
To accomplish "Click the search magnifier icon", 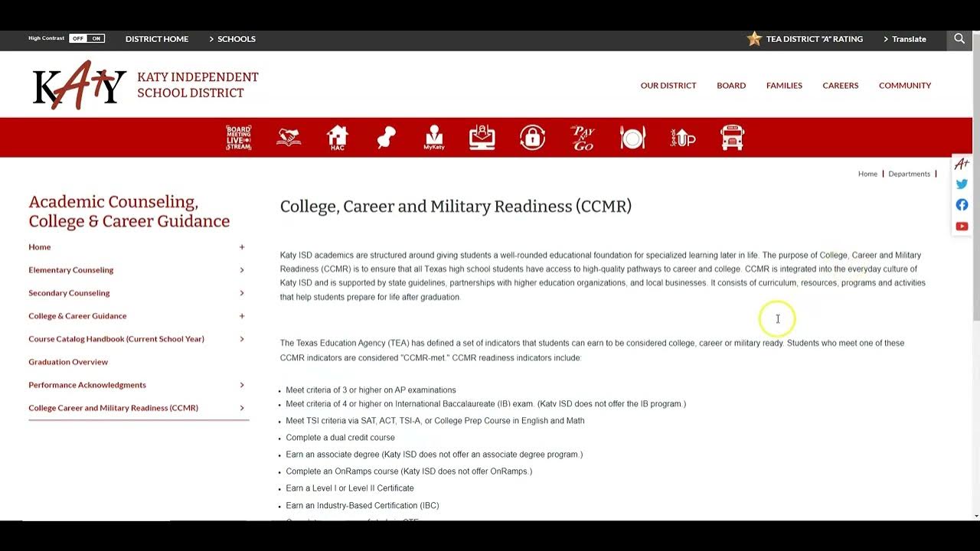I will (x=959, y=39).
